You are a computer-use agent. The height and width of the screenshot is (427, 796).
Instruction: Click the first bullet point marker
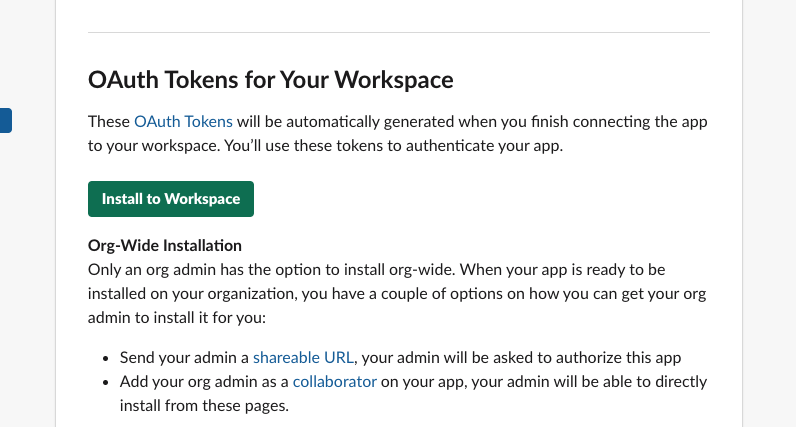(107, 358)
